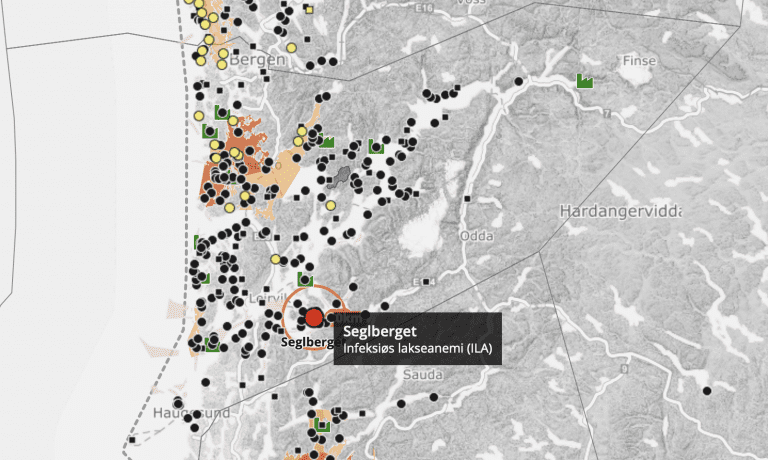
Task: Select the green box icon south of Sauda fjord
Action: click(322, 425)
